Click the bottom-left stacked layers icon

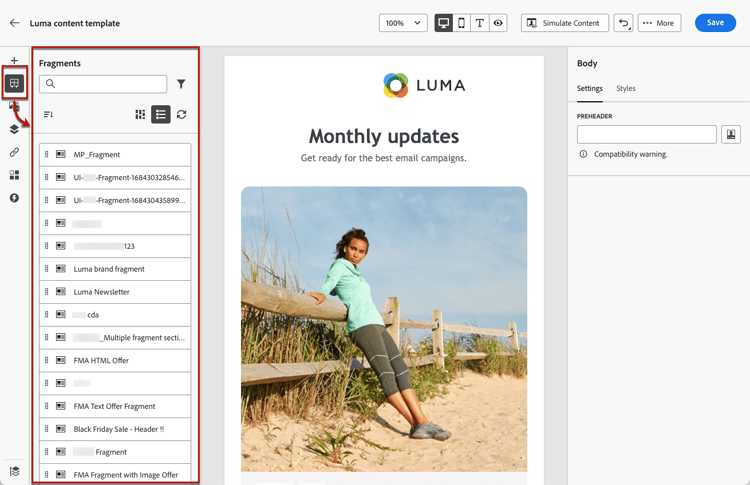[14, 471]
